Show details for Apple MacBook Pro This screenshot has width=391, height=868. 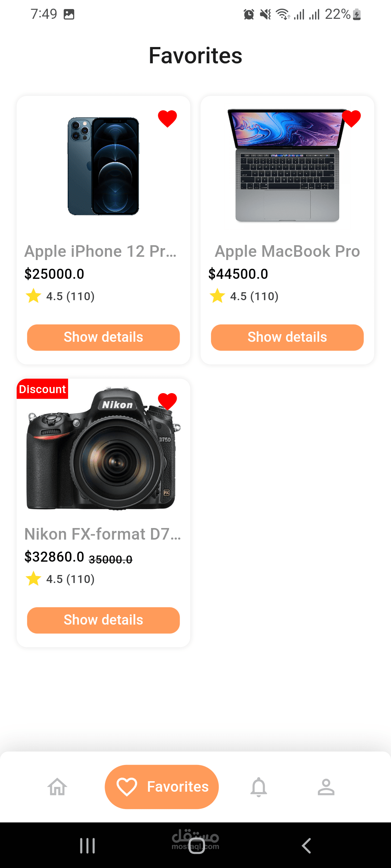tap(287, 337)
